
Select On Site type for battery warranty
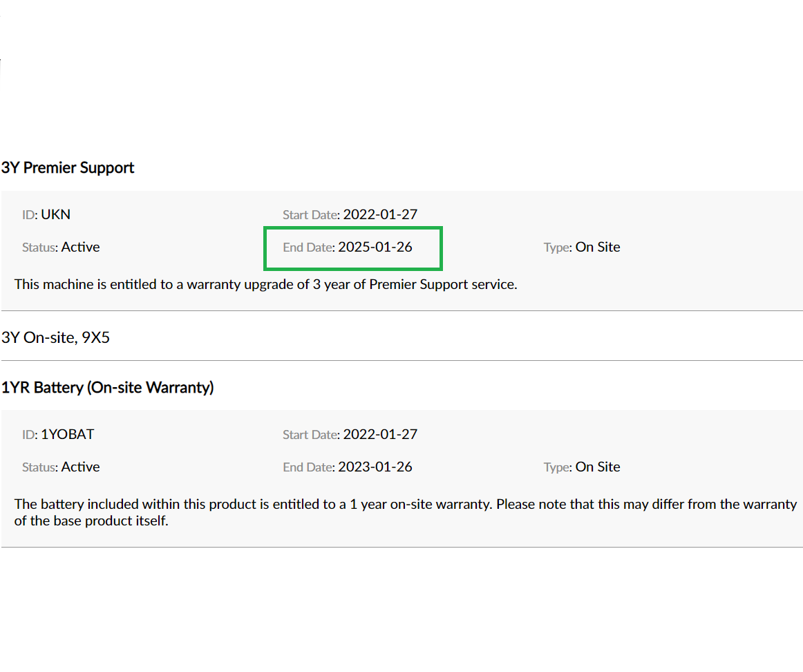tap(598, 467)
